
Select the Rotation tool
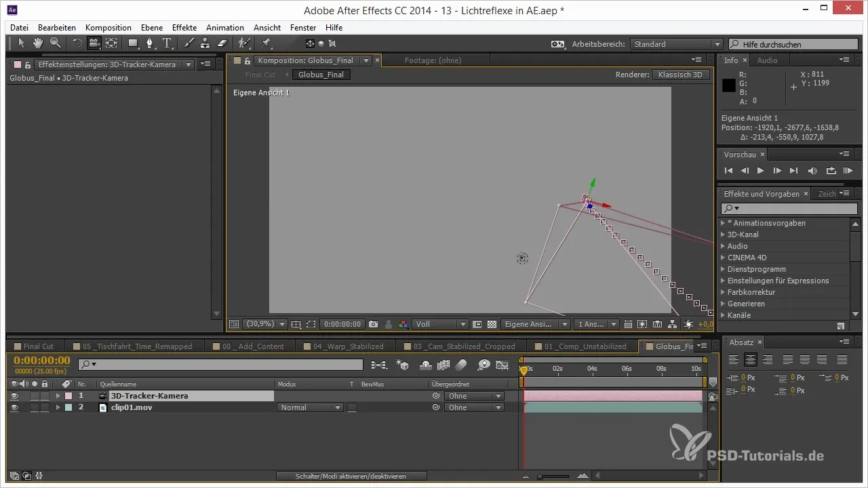point(77,43)
